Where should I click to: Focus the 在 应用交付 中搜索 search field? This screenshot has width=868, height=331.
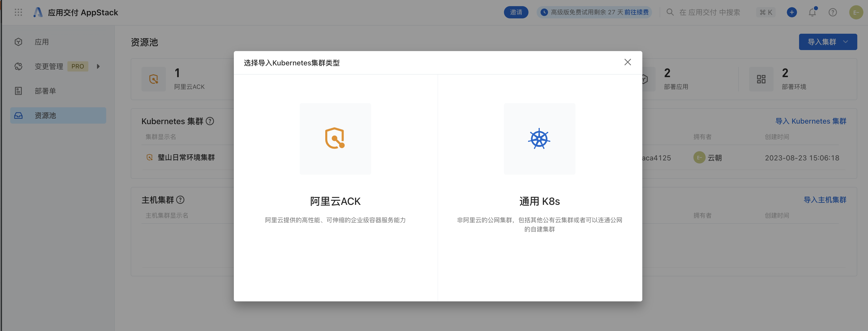point(710,13)
